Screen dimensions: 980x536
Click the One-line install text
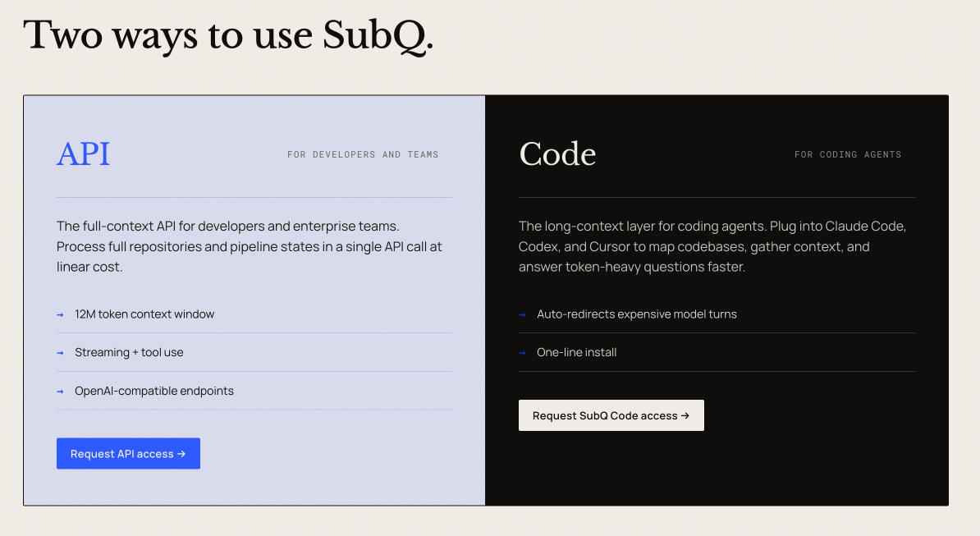[576, 352]
